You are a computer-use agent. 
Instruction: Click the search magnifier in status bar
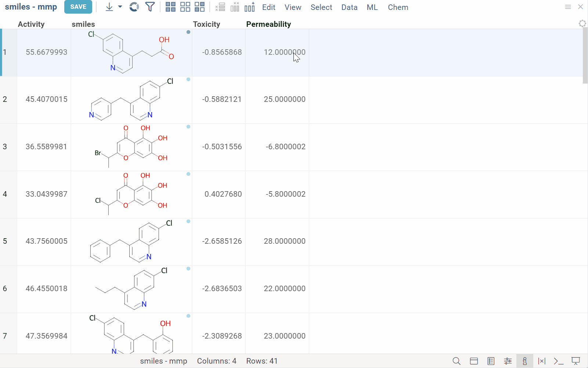[x=457, y=361]
